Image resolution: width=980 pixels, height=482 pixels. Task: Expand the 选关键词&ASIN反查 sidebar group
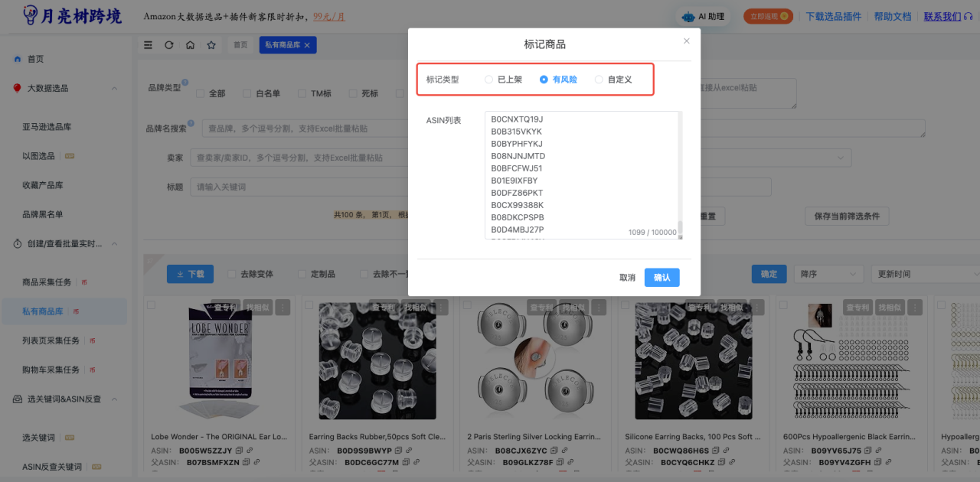coord(115,399)
